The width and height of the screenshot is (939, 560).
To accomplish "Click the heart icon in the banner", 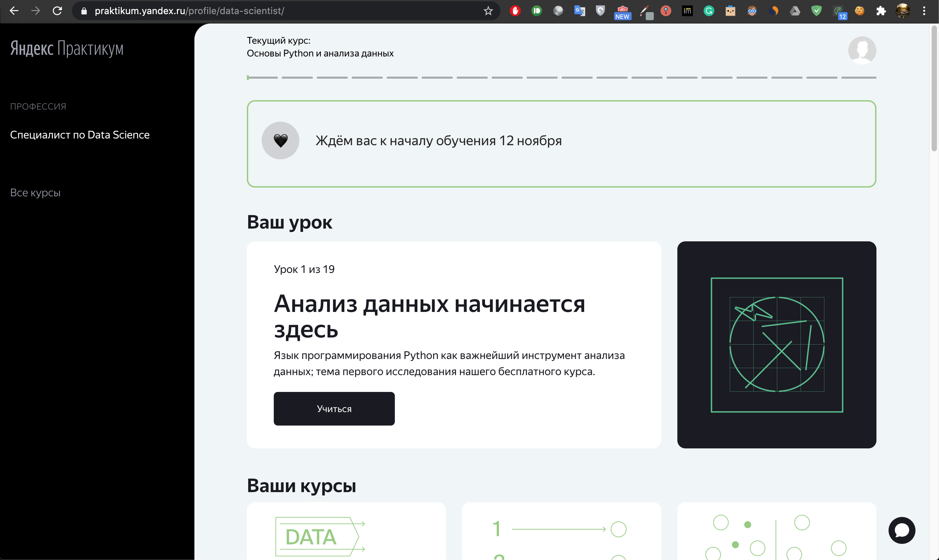I will click(x=280, y=141).
